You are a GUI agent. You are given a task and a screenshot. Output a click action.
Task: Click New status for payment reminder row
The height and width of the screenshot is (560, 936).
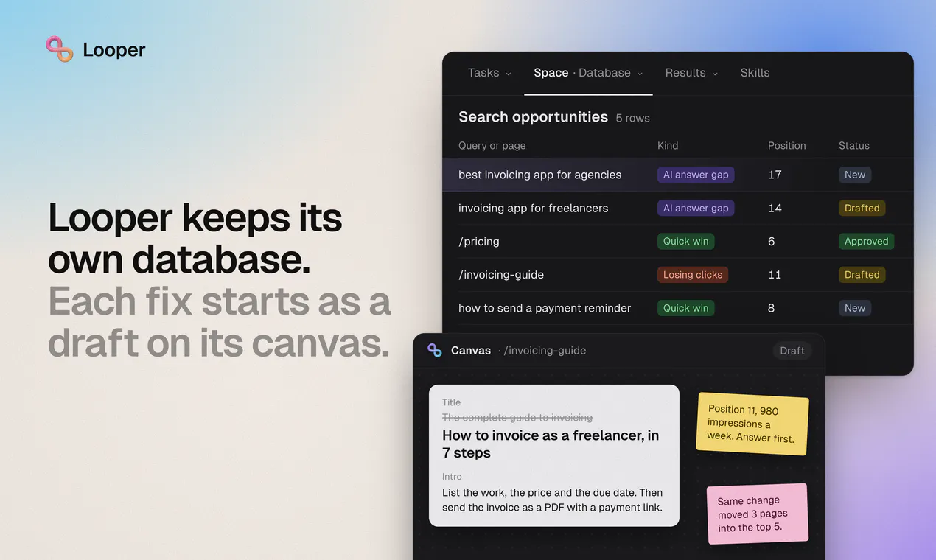click(855, 308)
